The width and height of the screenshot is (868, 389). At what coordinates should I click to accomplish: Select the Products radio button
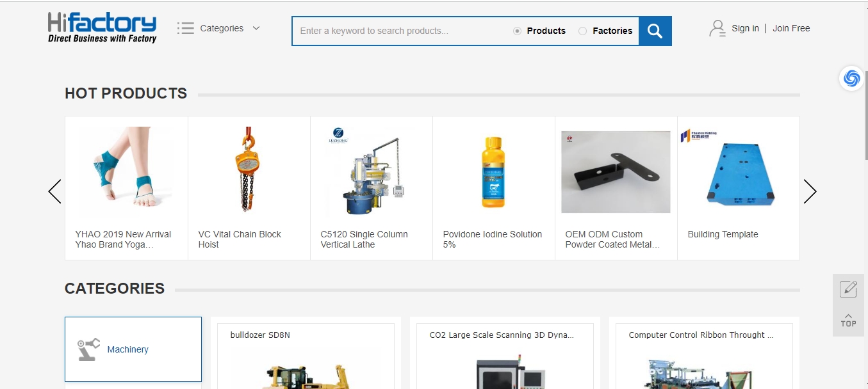(x=518, y=31)
